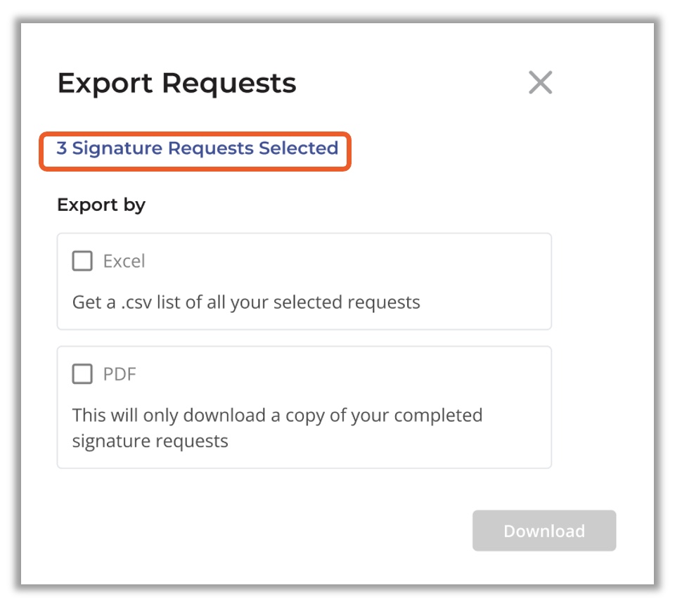
Task: Click blank dialog area left of Download
Action: tap(261, 531)
